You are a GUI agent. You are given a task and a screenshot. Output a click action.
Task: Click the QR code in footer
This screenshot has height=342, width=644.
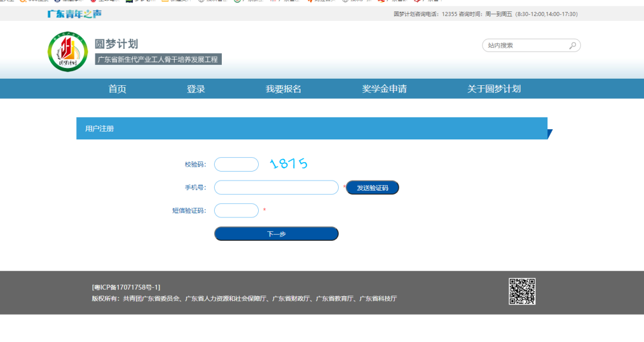click(522, 291)
